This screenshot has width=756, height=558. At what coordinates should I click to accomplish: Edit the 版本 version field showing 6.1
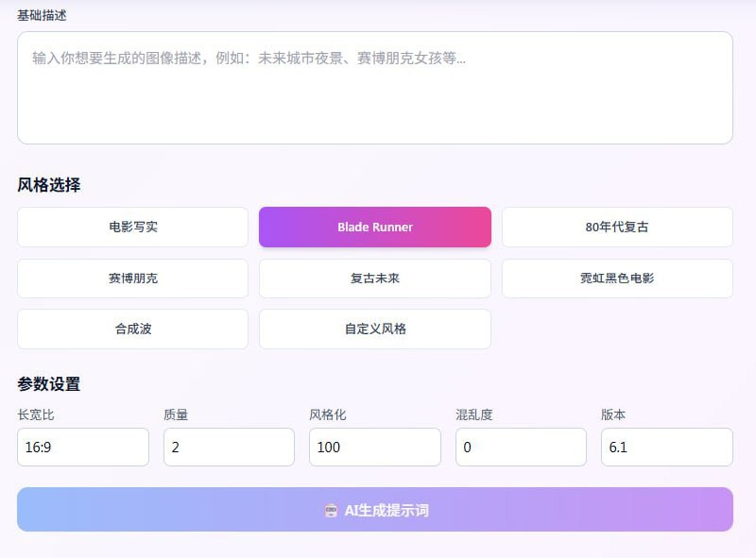[667, 447]
